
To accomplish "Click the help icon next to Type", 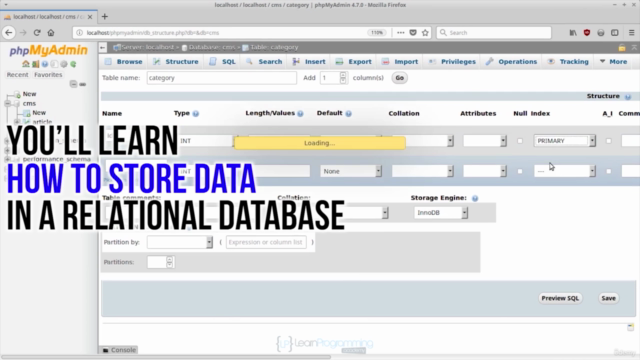I will (196, 114).
